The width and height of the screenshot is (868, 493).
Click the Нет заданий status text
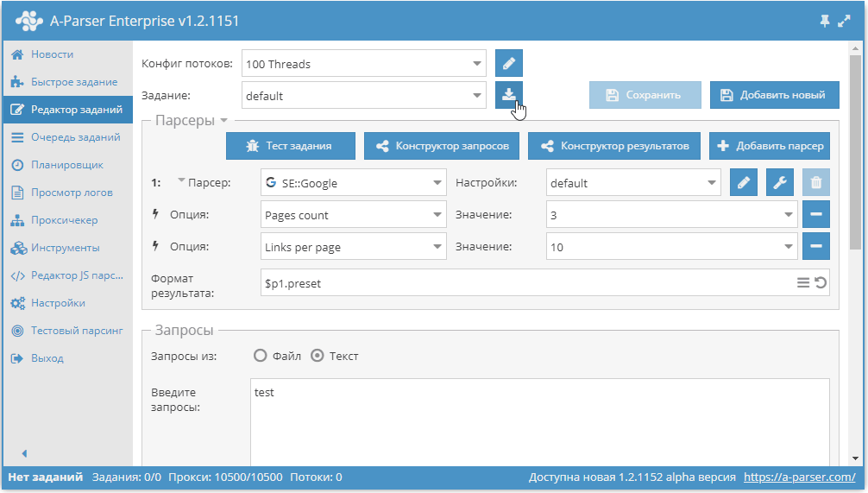pyautogui.click(x=46, y=477)
